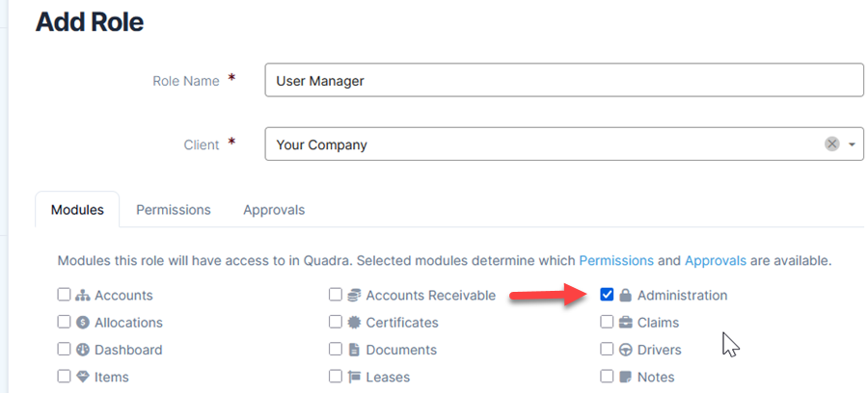Switch to the Approvals tab
Viewport: 868px width, 393px height.
pyautogui.click(x=274, y=210)
